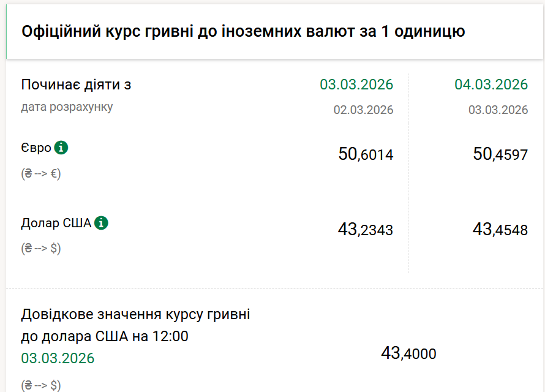Select the green 04.03.2026 effective date
This screenshot has height=392, width=545.
click(491, 85)
